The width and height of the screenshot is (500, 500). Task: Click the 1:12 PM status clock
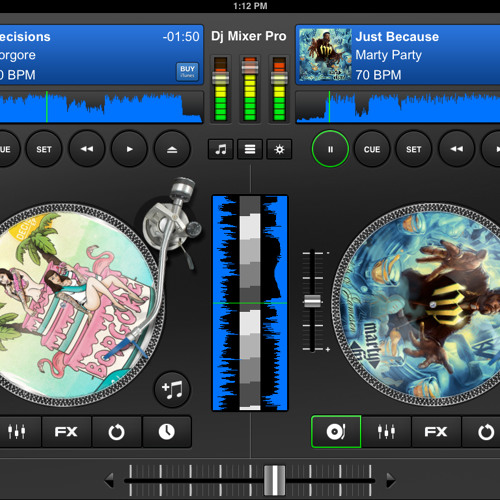click(x=250, y=6)
